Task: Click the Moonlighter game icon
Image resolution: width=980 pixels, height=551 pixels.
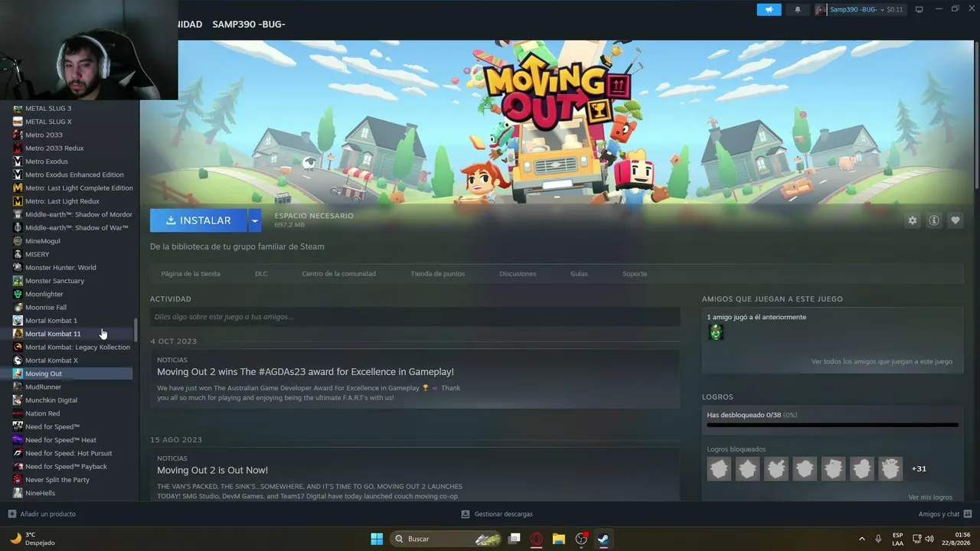Action: pos(18,294)
